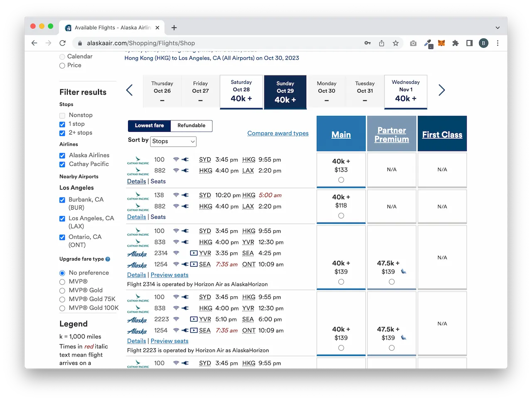This screenshot has height=401, width=532.
Task: Show earlier dates with left arrow
Action: (x=130, y=90)
